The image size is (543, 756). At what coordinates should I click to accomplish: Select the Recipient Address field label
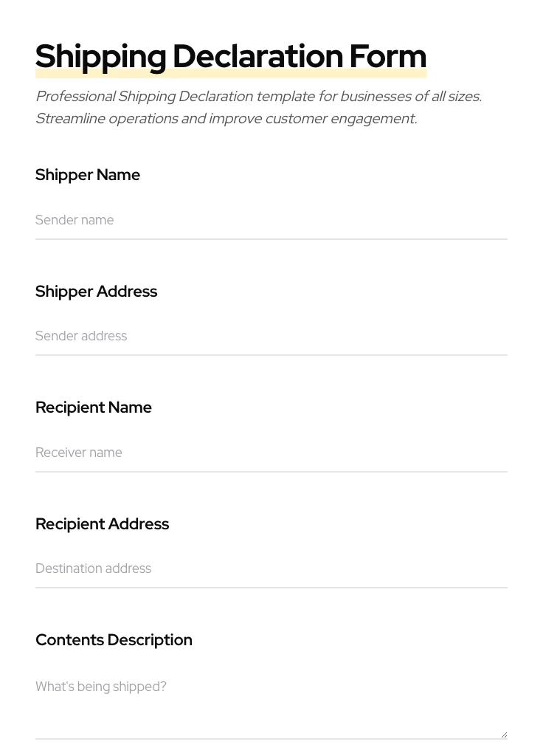pos(102,524)
